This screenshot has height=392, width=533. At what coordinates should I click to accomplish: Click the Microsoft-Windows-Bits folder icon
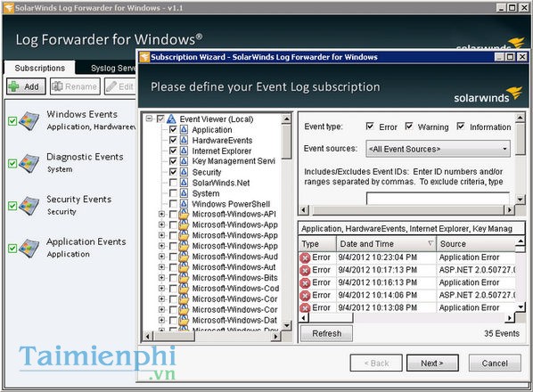(184, 278)
